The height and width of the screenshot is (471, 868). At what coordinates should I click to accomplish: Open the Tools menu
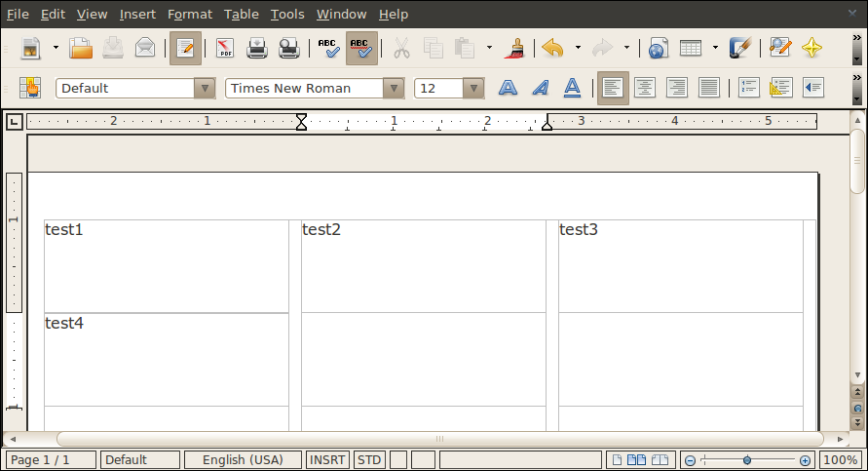click(287, 15)
